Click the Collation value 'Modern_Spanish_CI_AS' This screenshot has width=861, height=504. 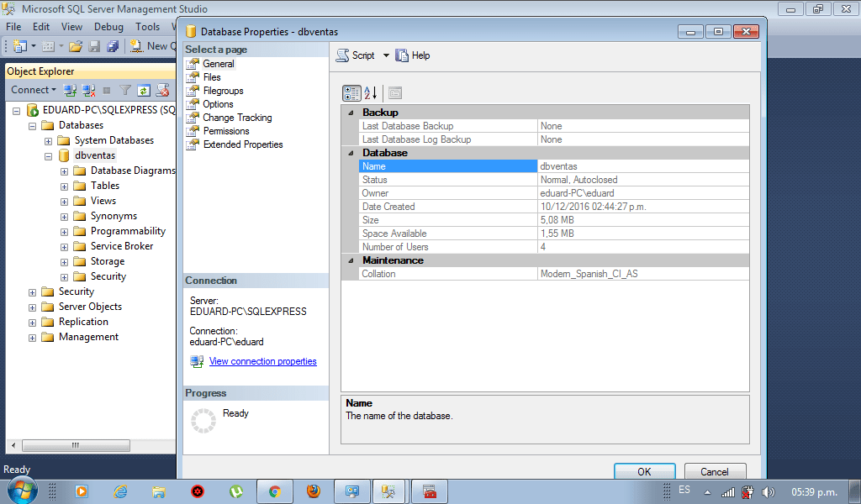[589, 274]
